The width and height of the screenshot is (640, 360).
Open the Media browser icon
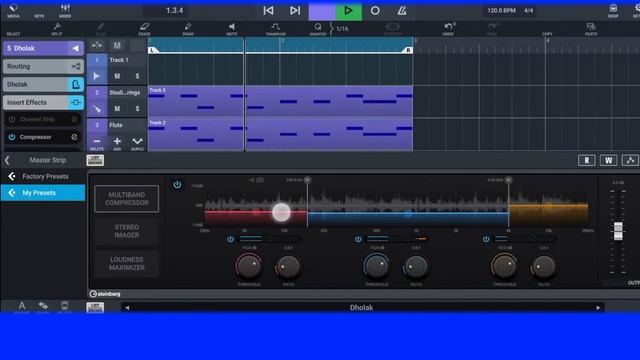click(13, 11)
